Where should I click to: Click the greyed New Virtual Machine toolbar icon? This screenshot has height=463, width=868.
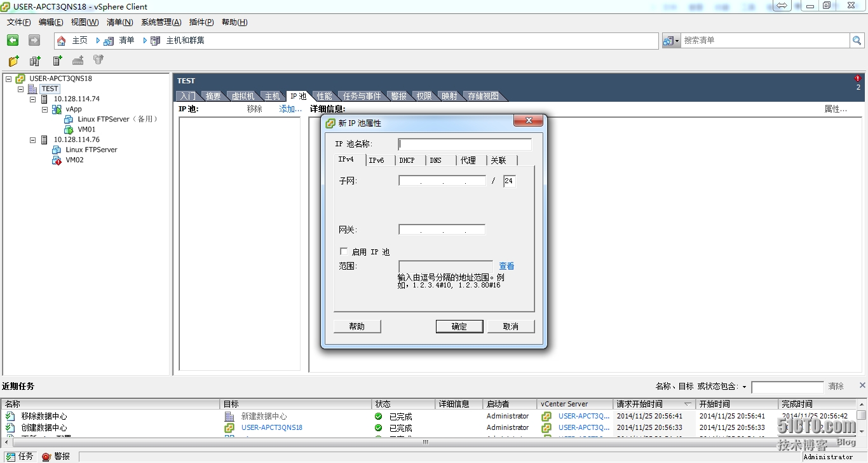point(78,61)
